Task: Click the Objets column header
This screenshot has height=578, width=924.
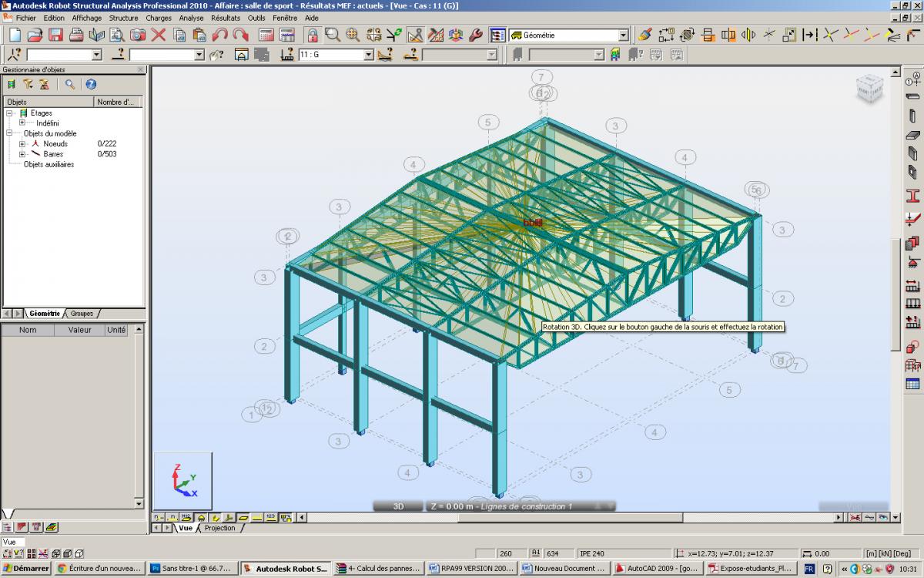Action: [x=48, y=102]
